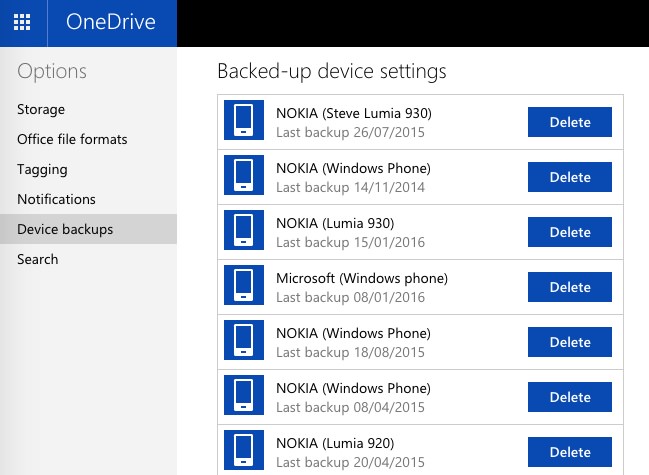
Task: Select the text "Last backup 08/01/2016"
Action: (x=350, y=297)
